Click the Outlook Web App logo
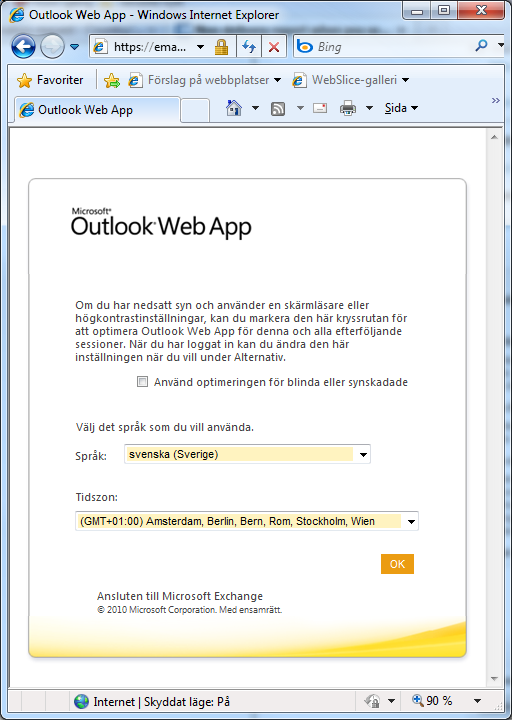This screenshot has height=720, width=512. tap(161, 223)
